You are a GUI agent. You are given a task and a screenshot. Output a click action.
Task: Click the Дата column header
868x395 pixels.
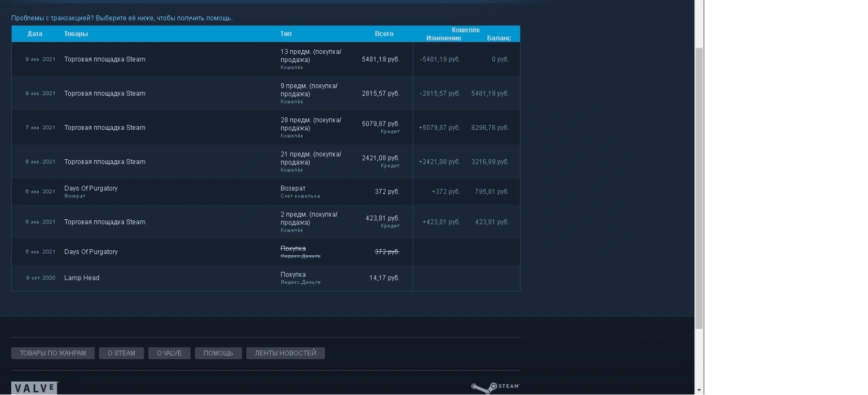click(35, 34)
